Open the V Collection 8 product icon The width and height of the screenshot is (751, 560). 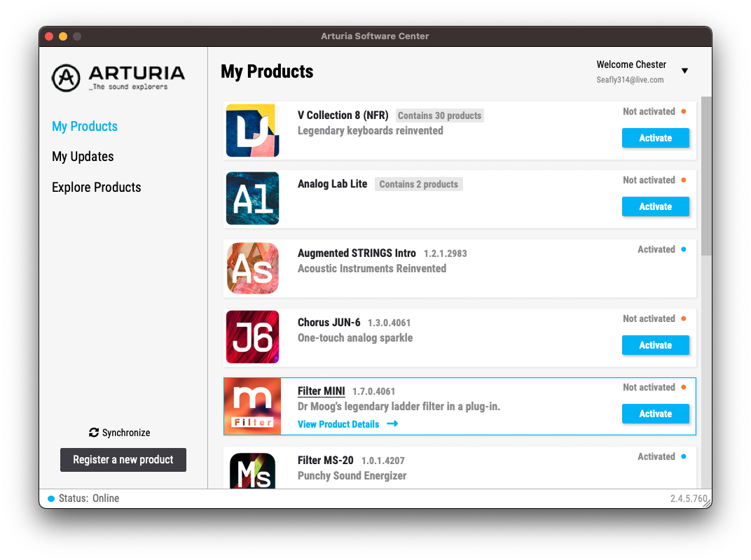252,130
